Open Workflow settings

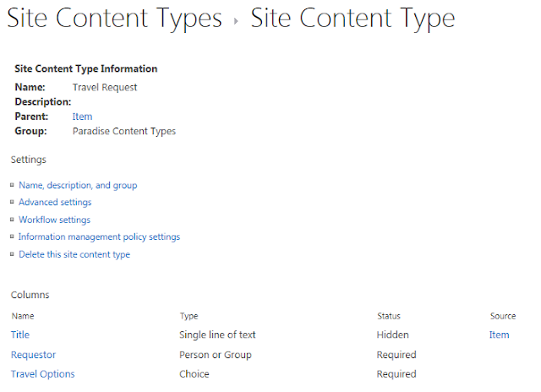pyautogui.click(x=54, y=220)
